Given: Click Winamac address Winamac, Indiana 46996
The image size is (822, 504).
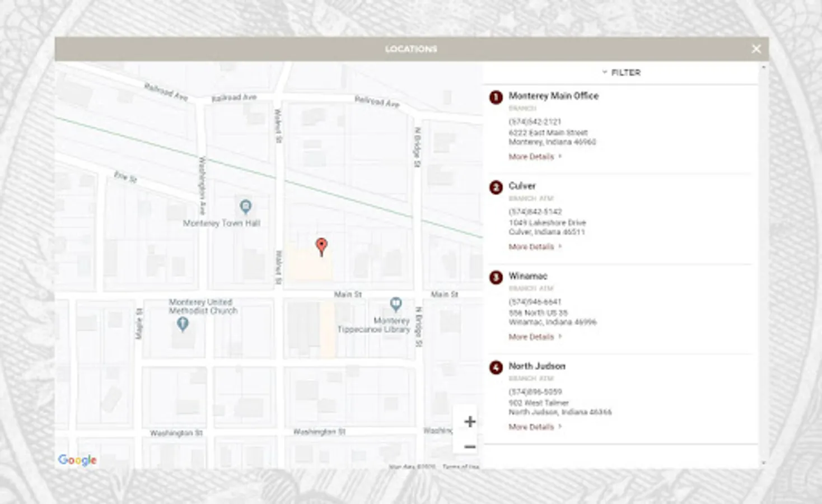Looking at the screenshot, I should (552, 322).
